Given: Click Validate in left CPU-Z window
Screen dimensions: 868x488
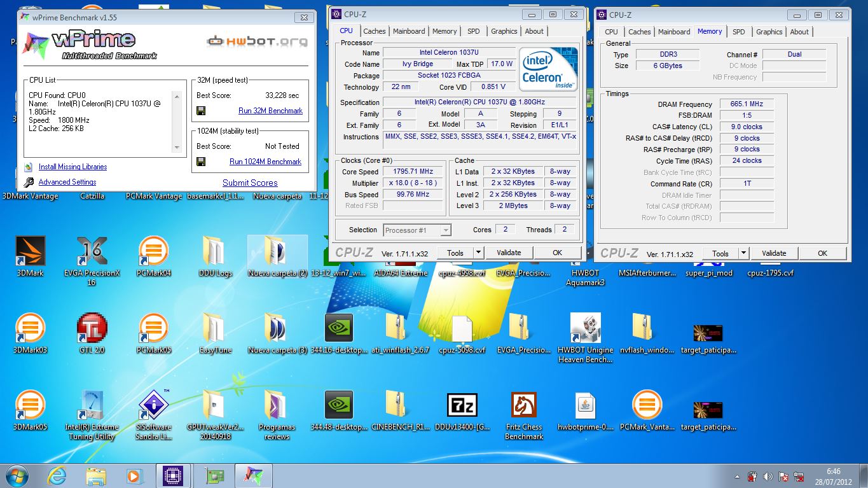Looking at the screenshot, I should (509, 253).
